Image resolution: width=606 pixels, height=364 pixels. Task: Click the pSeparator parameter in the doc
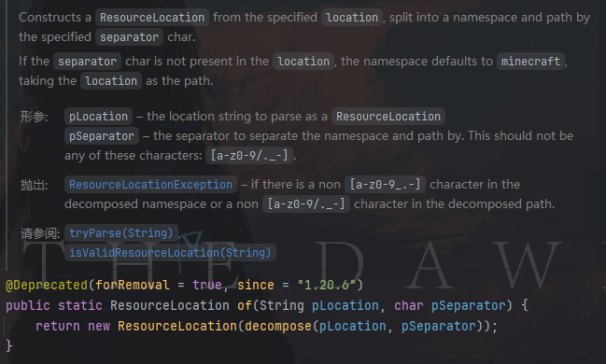click(x=102, y=136)
